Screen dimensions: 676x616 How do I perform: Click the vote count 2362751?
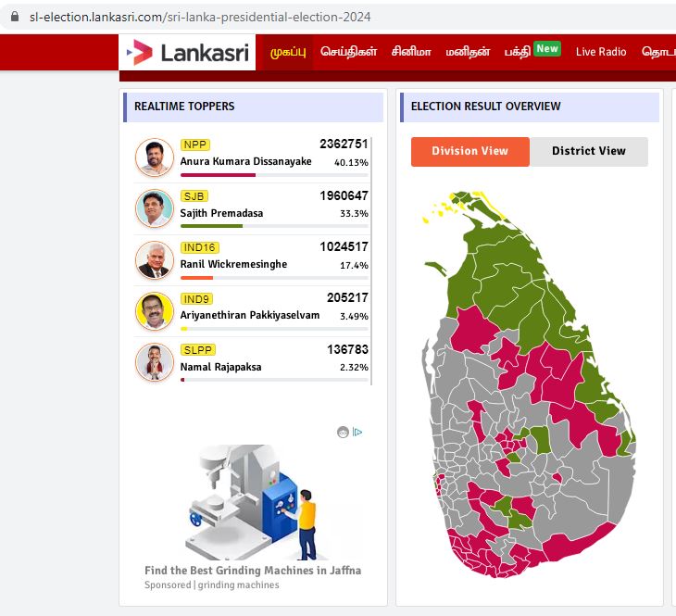click(x=344, y=145)
